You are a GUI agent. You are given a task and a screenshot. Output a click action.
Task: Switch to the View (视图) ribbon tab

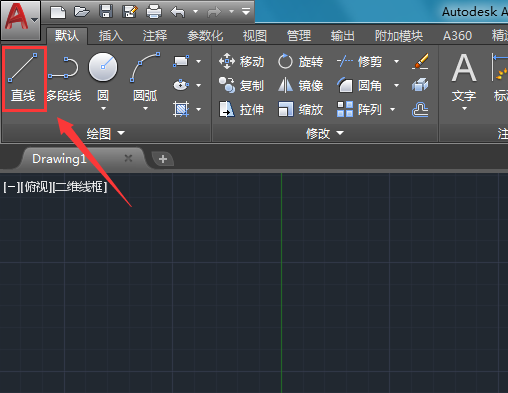point(255,35)
